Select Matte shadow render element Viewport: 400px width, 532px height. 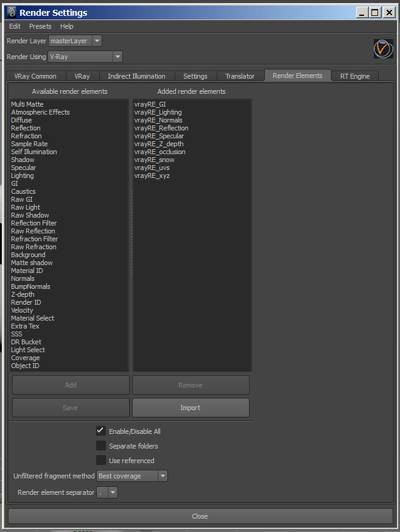click(32, 263)
